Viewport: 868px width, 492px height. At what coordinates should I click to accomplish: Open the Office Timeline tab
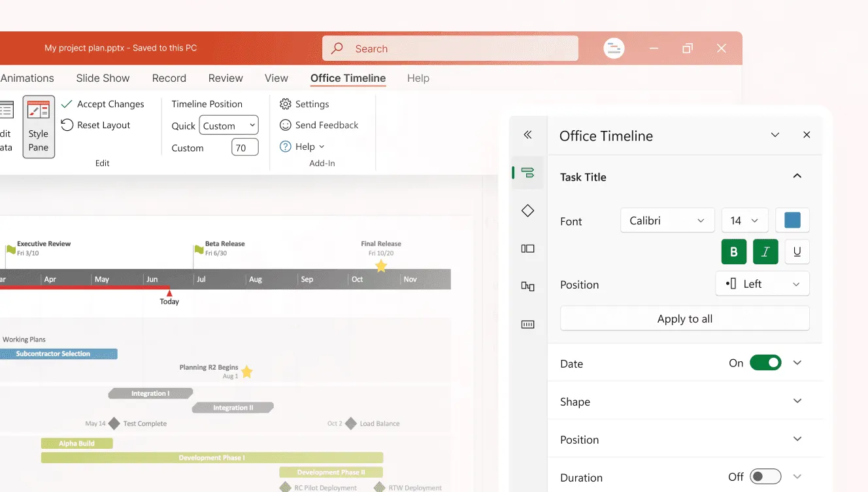[348, 78]
